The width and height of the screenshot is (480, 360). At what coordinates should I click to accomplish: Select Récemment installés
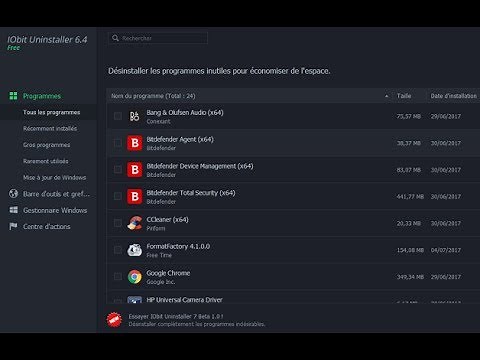point(50,128)
